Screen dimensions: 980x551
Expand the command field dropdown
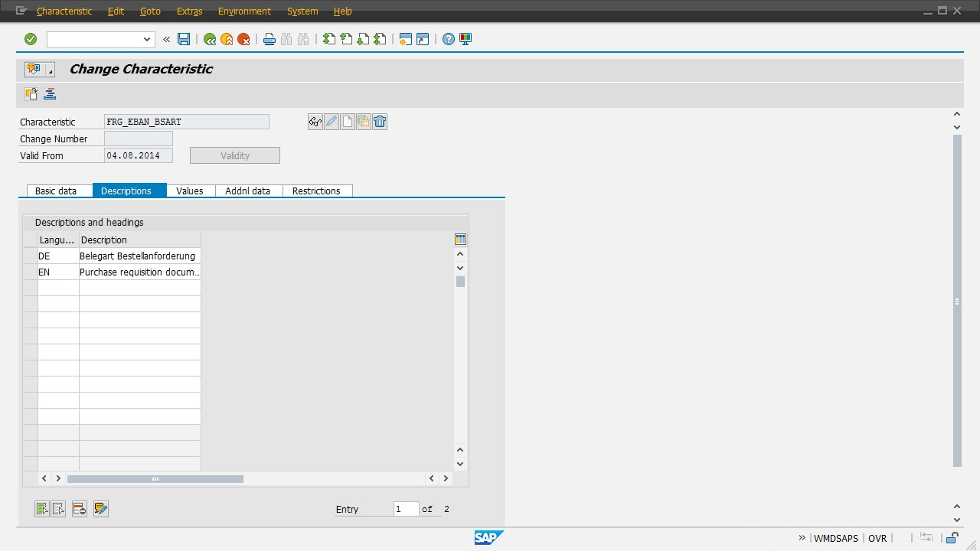pos(147,39)
